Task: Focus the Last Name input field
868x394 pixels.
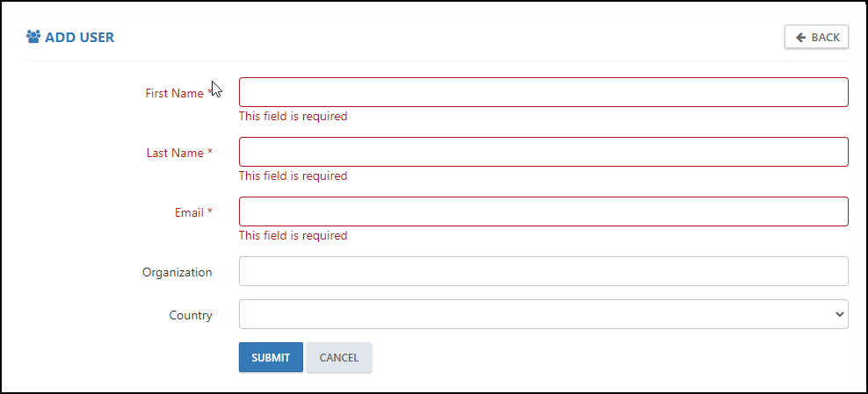Action: pos(543,152)
